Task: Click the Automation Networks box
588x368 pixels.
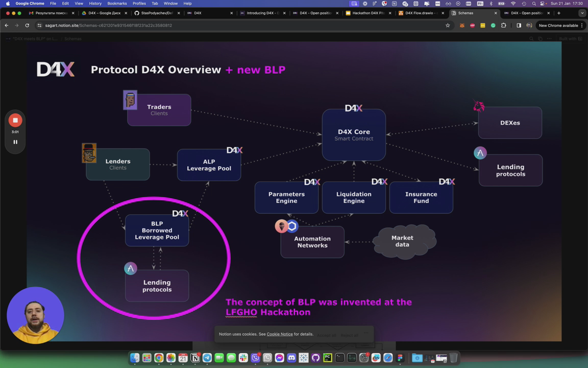Action: [312, 242]
